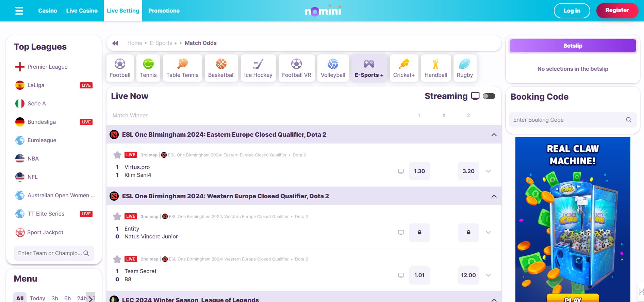This screenshot has height=302, width=644.
Task: Open the Live Betting tab
Action: click(123, 11)
